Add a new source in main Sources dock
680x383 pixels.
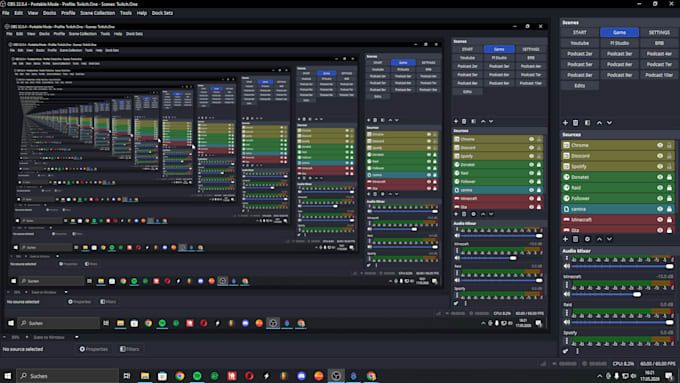[x=565, y=239]
